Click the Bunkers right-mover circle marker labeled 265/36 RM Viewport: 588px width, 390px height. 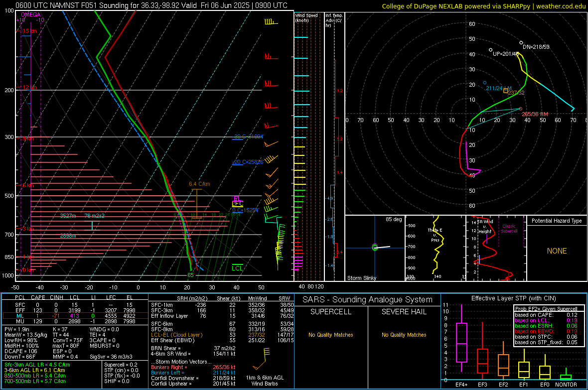(521, 109)
